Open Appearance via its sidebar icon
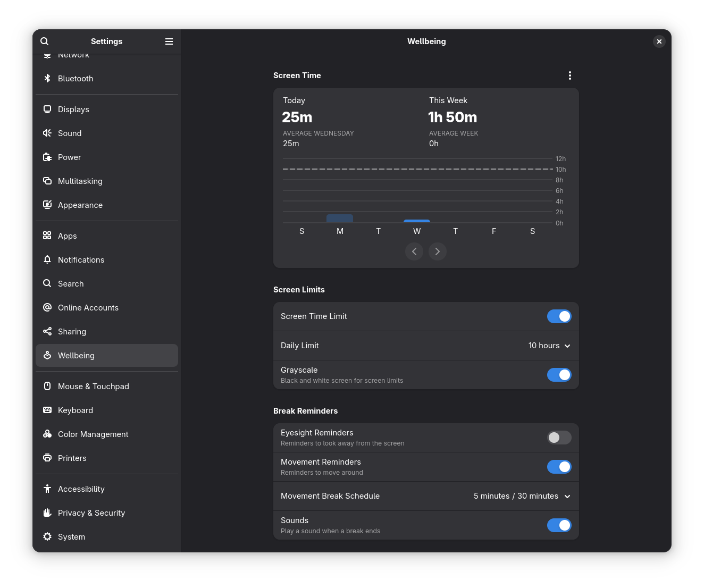 point(47,205)
